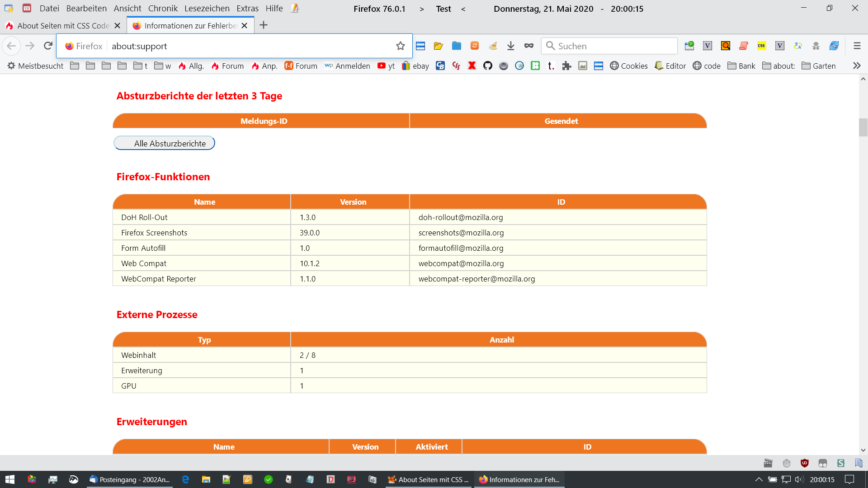This screenshot has height=488, width=868.
Task: Open new tab with plus button
Action: click(x=264, y=25)
